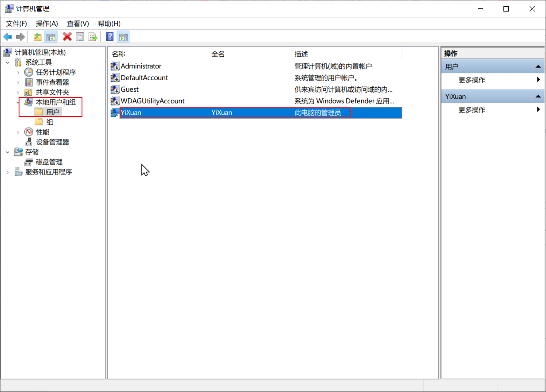Maximize the 计算机管理 window

tap(506, 9)
